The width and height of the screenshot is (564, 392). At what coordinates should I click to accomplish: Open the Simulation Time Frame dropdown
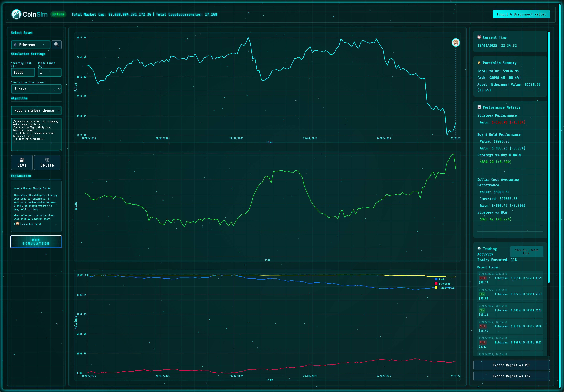tap(36, 89)
